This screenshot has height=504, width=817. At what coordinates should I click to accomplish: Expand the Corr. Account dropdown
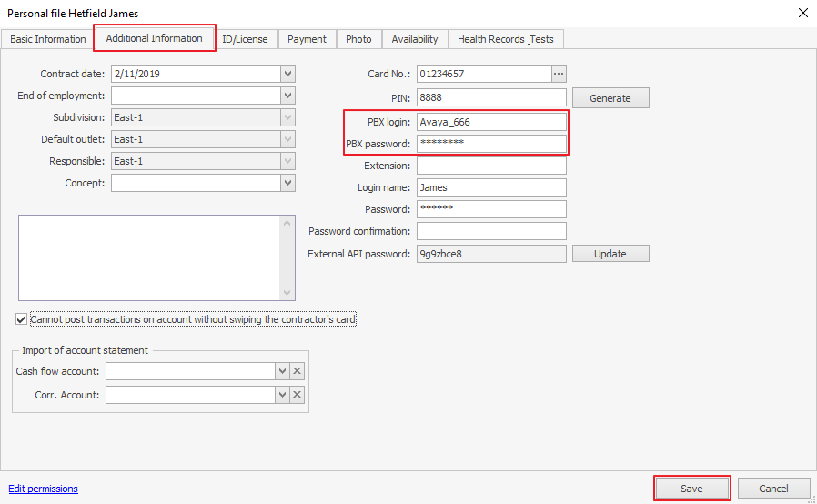coord(283,395)
